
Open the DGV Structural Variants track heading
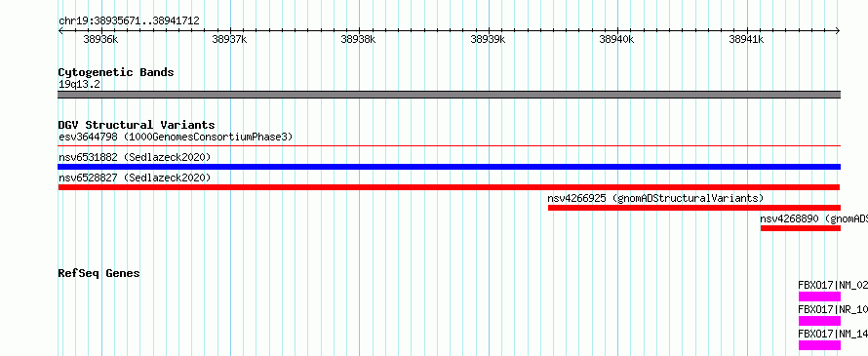click(137, 125)
